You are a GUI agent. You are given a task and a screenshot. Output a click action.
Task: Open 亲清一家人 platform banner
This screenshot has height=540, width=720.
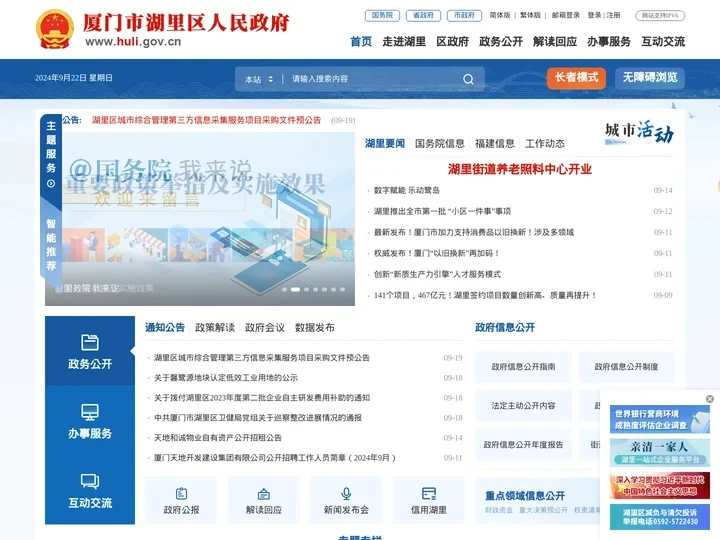660,452
